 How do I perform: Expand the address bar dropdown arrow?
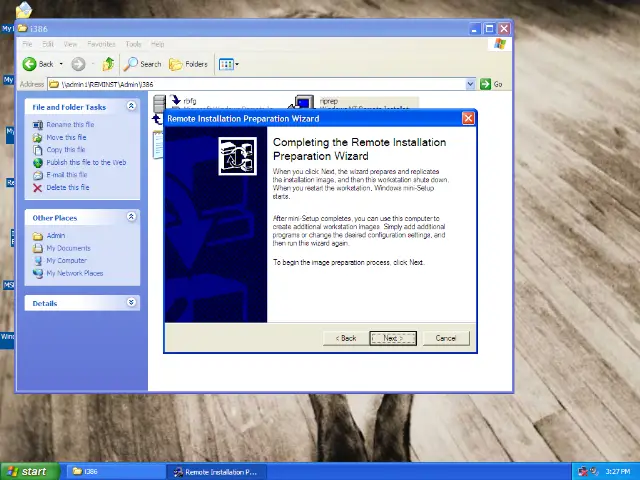tap(470, 84)
